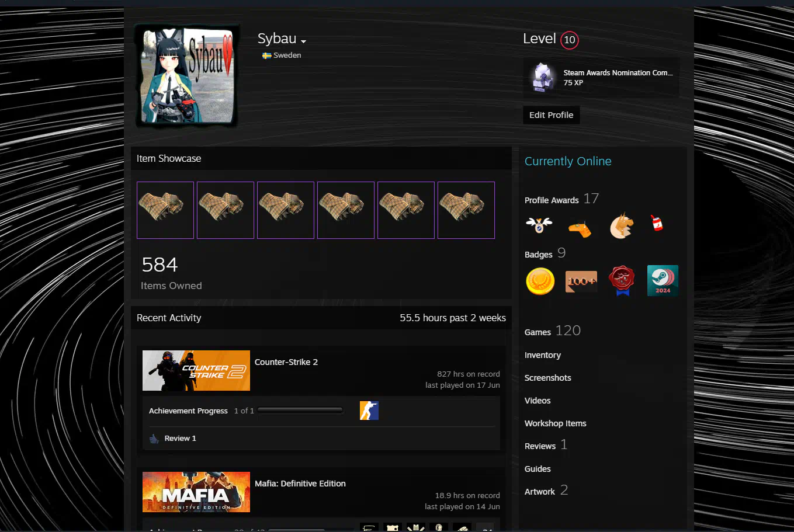Click the Currently Online status text
This screenshot has height=532, width=794.
tap(568, 161)
